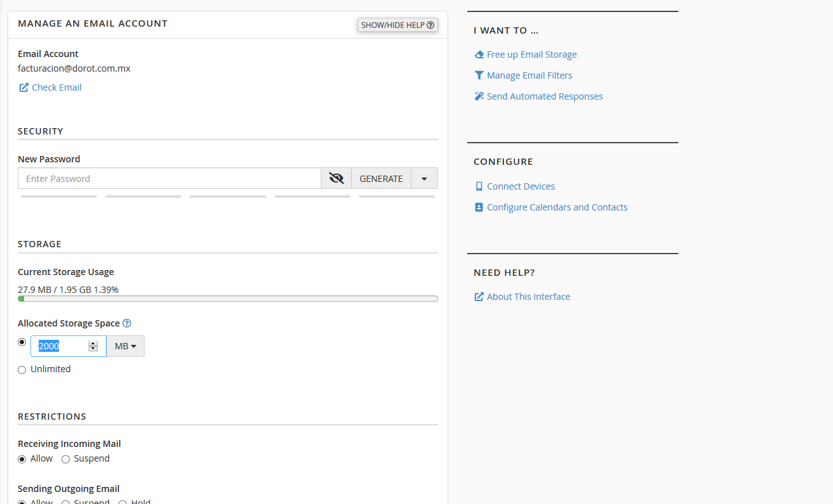This screenshot has height=504, width=833.
Task: Click the About This Interface external link icon
Action: [479, 297]
